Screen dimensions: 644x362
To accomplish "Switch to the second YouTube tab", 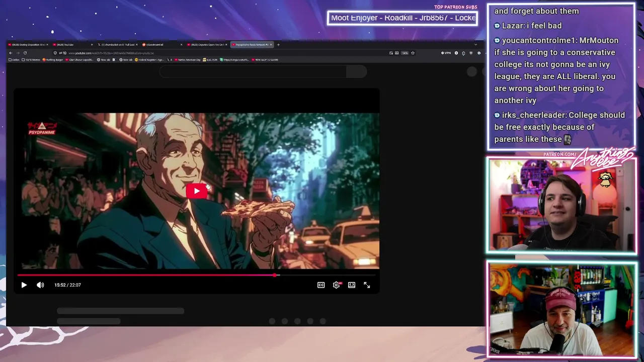I will tap(73, 45).
